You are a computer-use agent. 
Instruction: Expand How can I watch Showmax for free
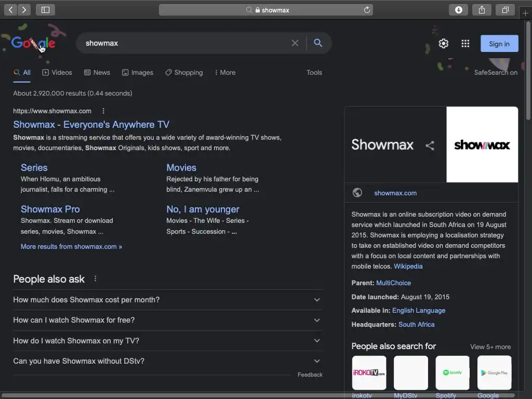[168, 320]
